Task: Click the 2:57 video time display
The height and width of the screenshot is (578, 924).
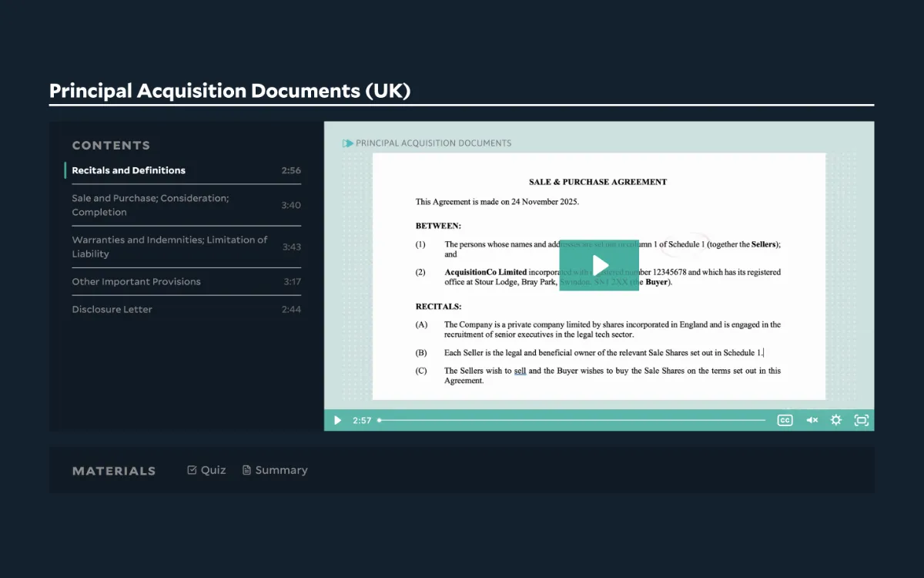Action: [x=362, y=420]
